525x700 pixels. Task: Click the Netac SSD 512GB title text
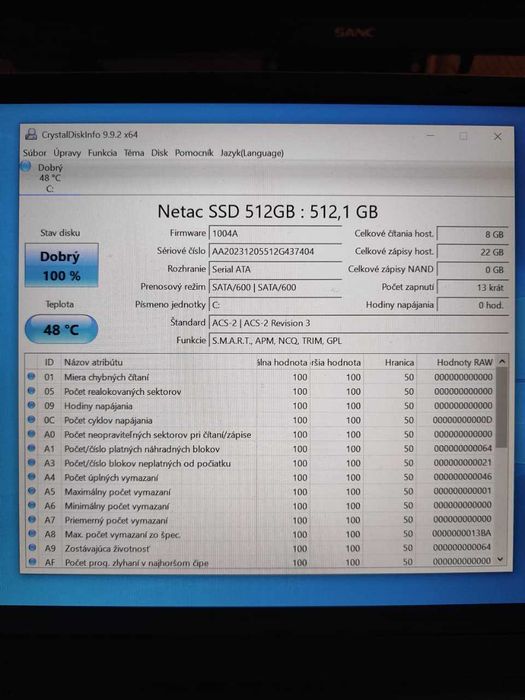click(x=267, y=211)
